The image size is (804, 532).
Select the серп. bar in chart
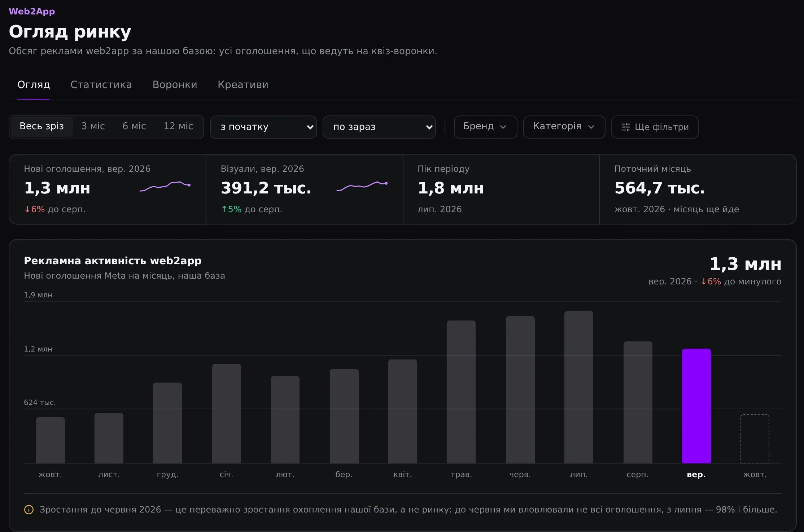tap(638, 402)
